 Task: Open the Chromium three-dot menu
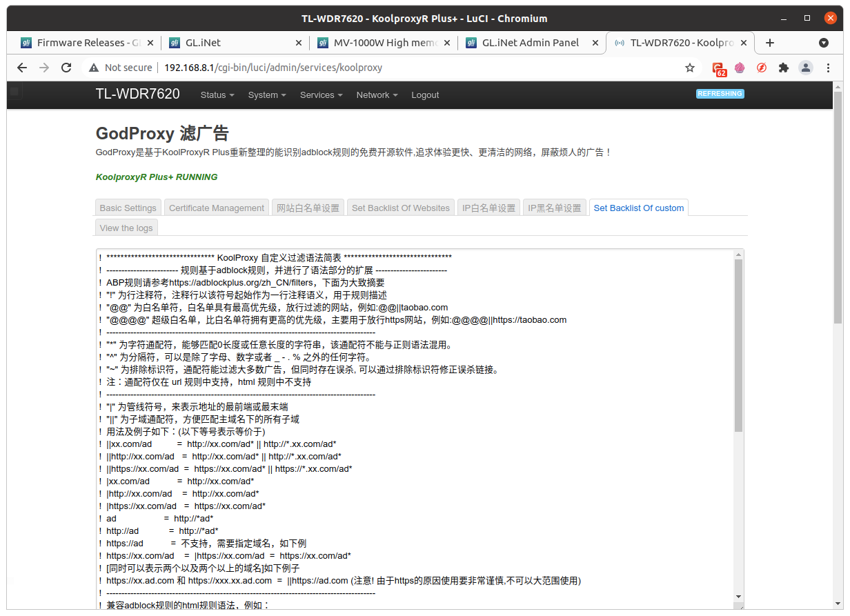tap(827, 68)
